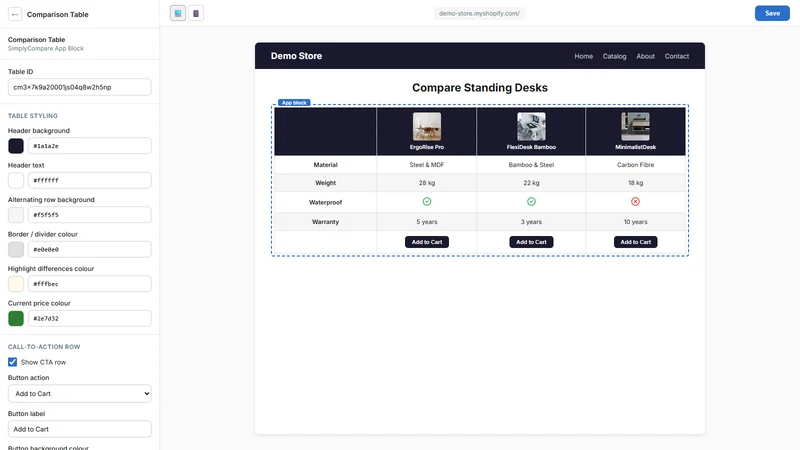Viewport: 800px width, 450px height.
Task: Click the Warranty row label
Action: coord(326,222)
